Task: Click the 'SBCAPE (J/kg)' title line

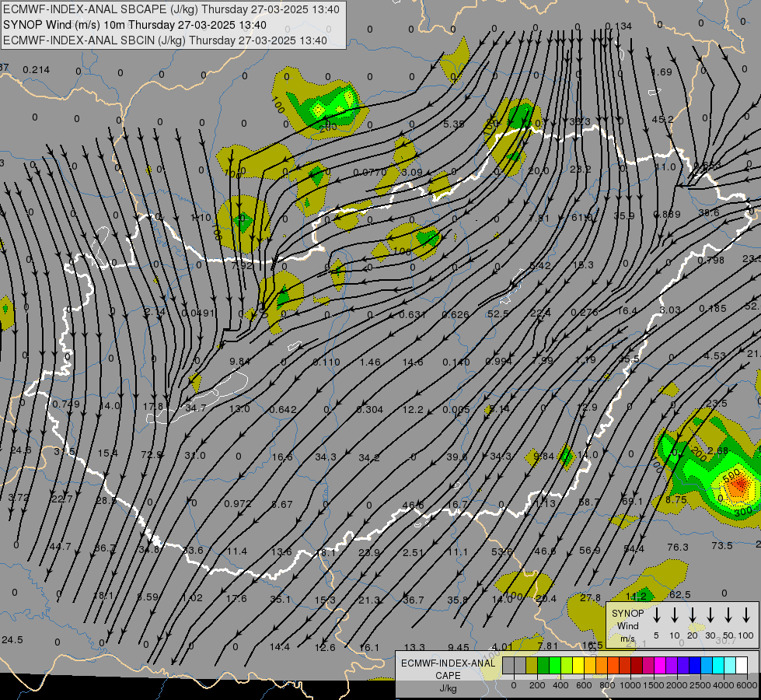Action: coord(171,9)
